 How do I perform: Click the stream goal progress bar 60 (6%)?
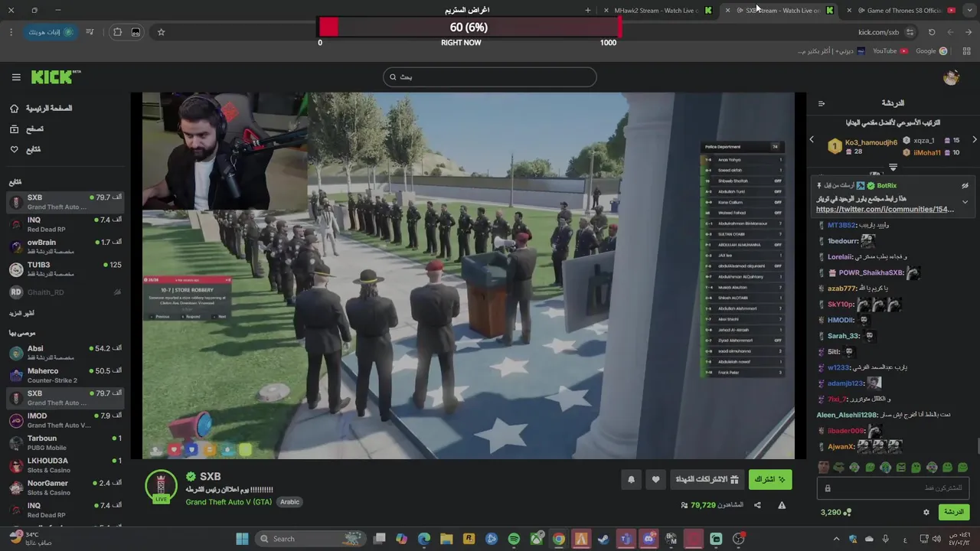469,28
